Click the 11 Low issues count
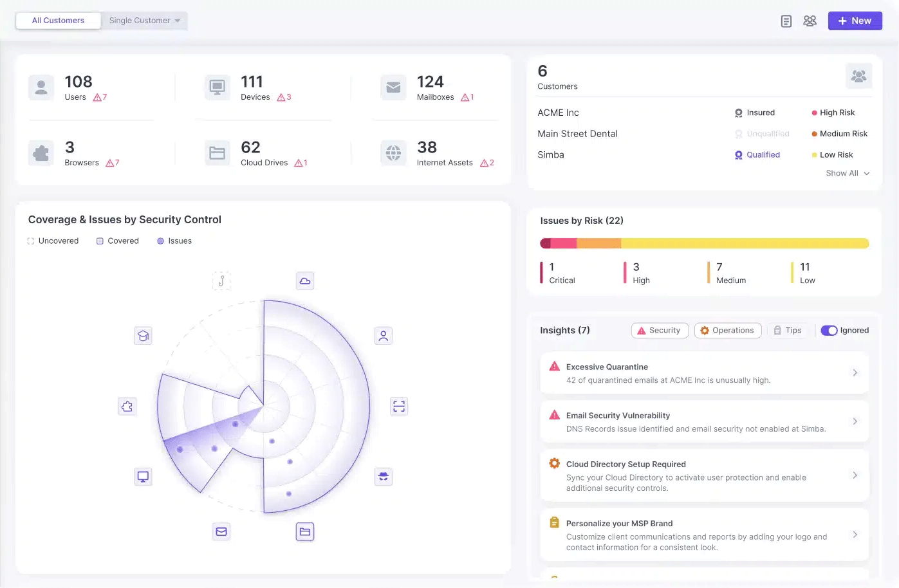This screenshot has height=588, width=899. pyautogui.click(x=803, y=273)
